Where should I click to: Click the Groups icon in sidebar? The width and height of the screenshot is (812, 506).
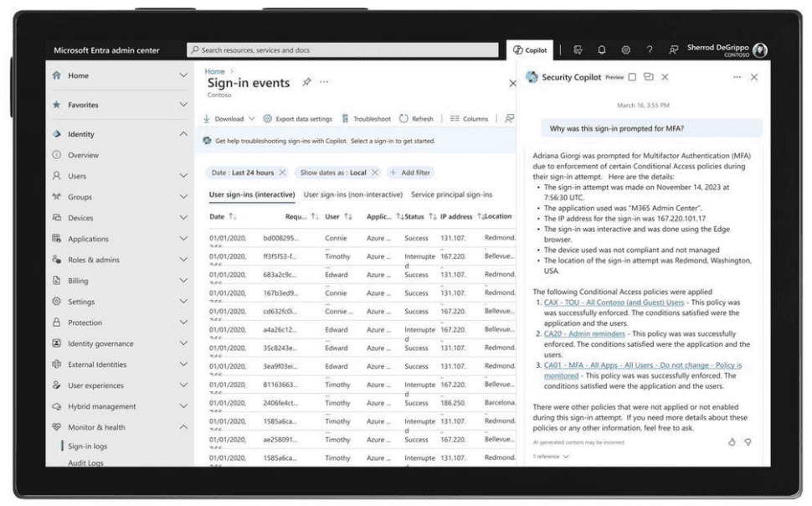(x=56, y=197)
